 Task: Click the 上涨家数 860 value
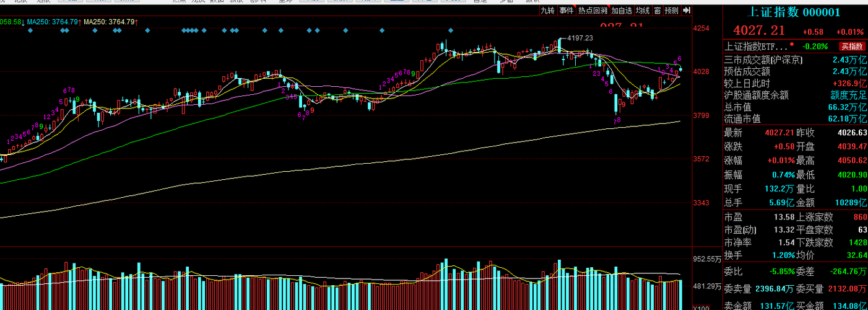860,217
